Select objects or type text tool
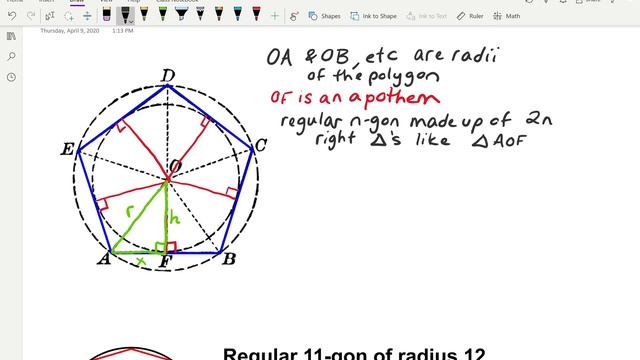 coord(50,16)
